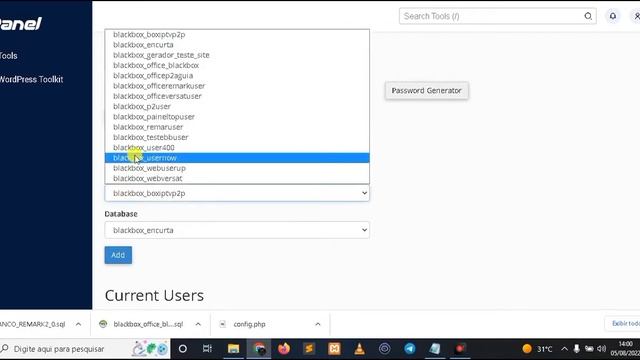Open Telegram from the taskbar
The width and height of the screenshot is (640, 360).
(410, 349)
